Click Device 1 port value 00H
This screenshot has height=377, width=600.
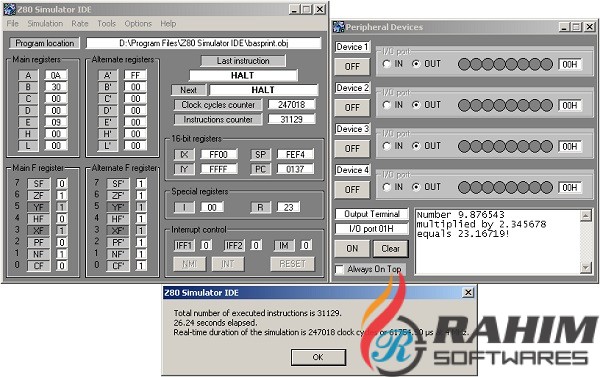pyautogui.click(x=570, y=64)
